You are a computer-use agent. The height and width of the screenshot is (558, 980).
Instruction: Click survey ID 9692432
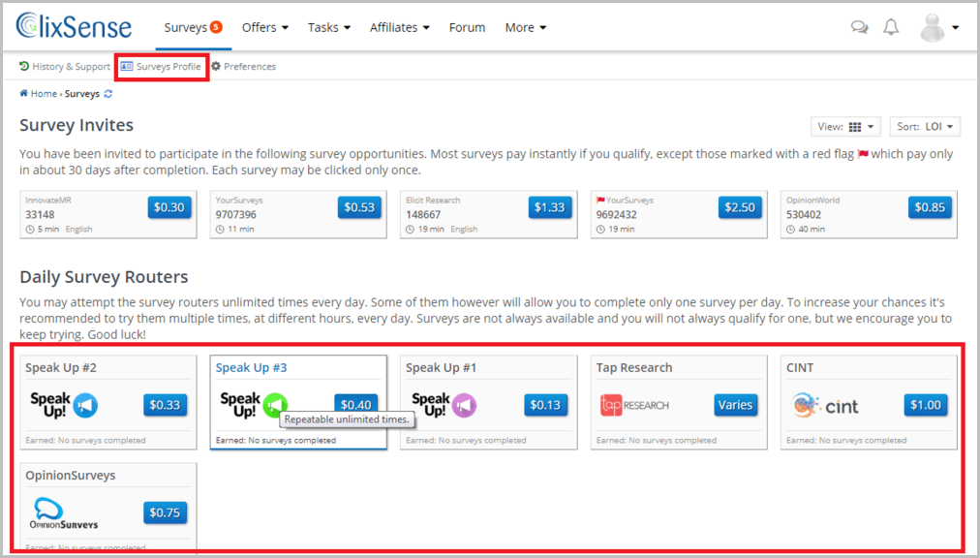[x=617, y=214]
